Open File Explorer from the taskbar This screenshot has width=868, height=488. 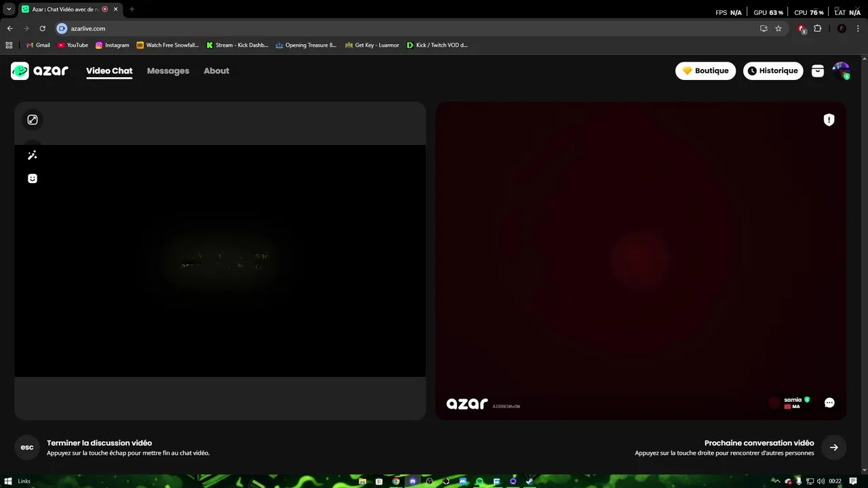click(363, 481)
